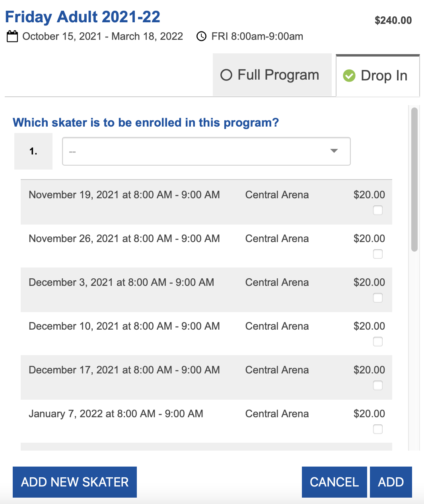Screen dimensions: 424x504
Task: Click the ADD button
Action: [391, 482]
